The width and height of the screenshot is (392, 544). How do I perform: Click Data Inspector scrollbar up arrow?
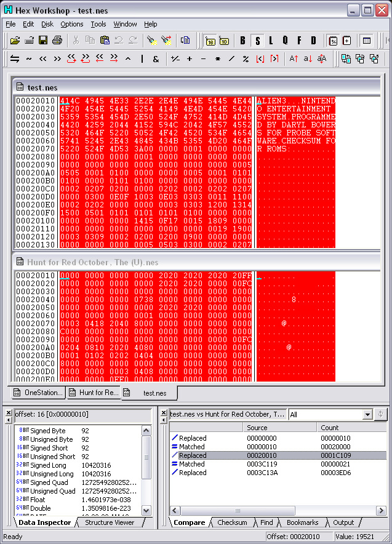146,431
